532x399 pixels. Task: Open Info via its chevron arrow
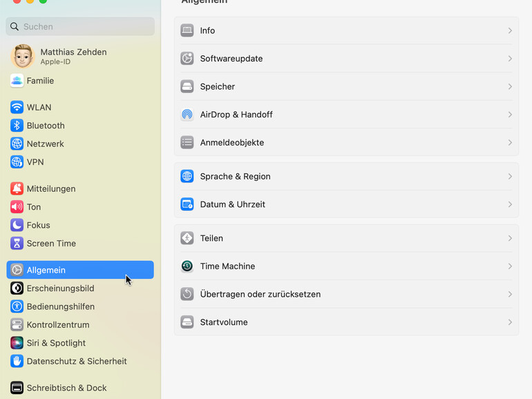pos(510,30)
